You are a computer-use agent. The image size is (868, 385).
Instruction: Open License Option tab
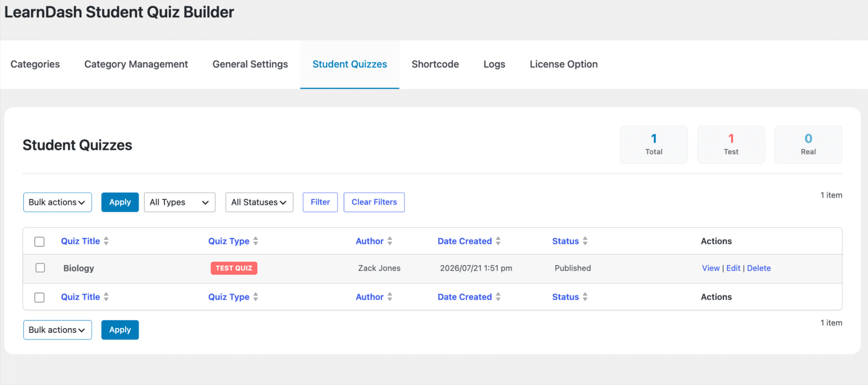coord(564,64)
